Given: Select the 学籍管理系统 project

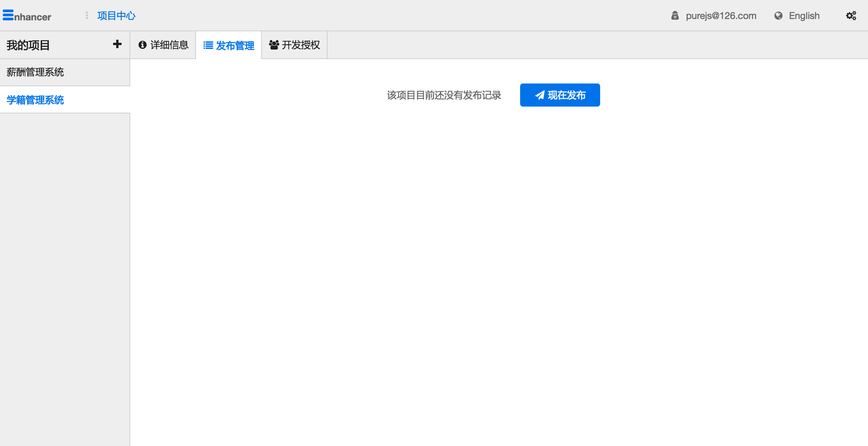Looking at the screenshot, I should click(35, 100).
